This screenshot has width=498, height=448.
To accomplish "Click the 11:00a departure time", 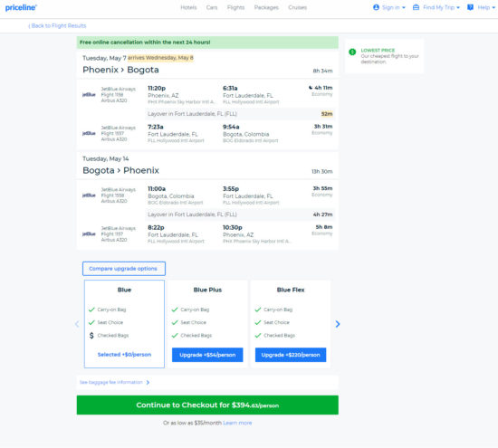I will coord(157,188).
